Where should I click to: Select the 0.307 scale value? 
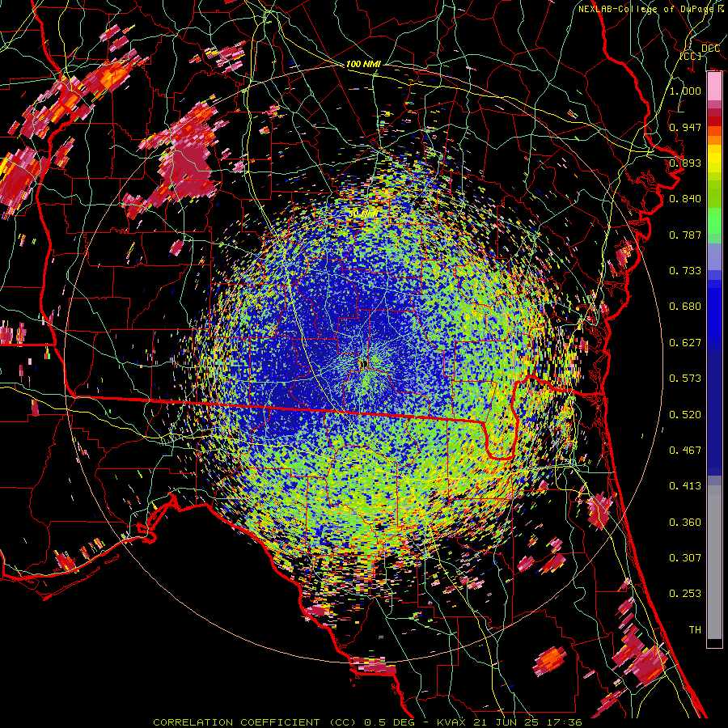point(685,558)
